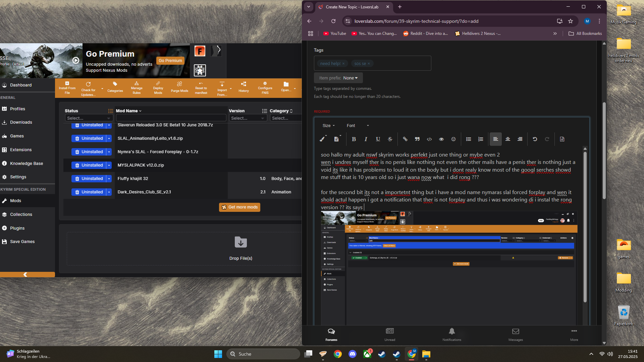Switch to the Unread tab on LoversLab

390,335
